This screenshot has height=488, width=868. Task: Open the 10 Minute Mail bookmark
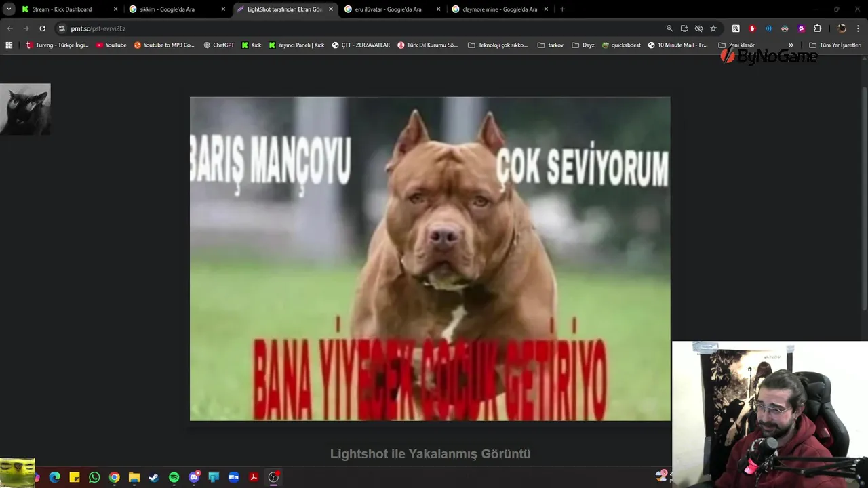click(x=678, y=45)
